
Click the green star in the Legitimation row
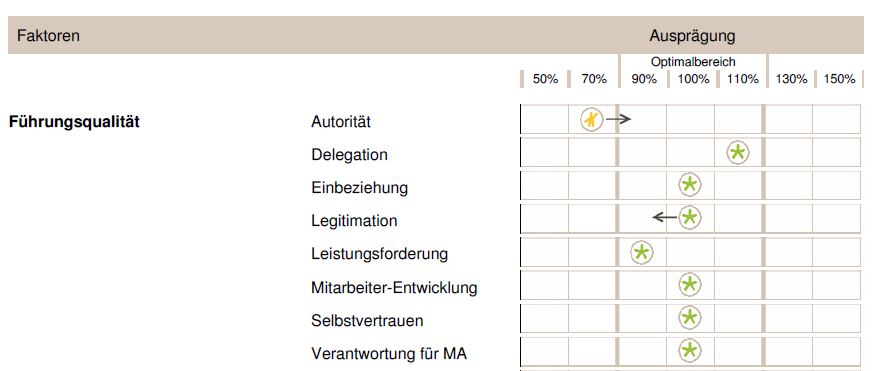pos(690,218)
